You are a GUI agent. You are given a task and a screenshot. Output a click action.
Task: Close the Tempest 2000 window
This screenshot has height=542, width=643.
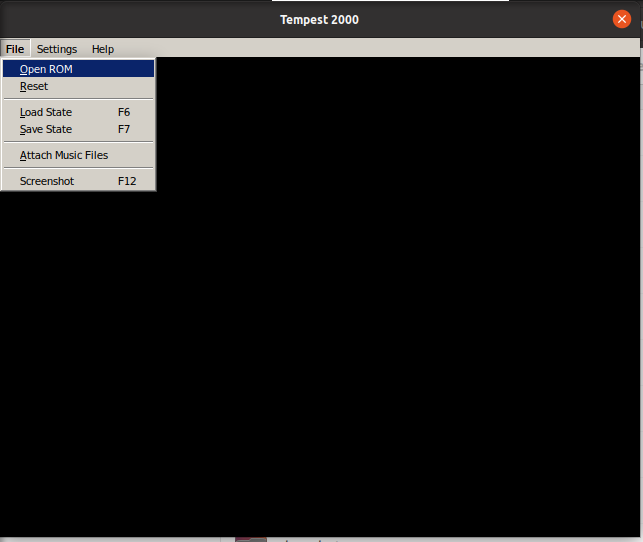click(x=621, y=19)
